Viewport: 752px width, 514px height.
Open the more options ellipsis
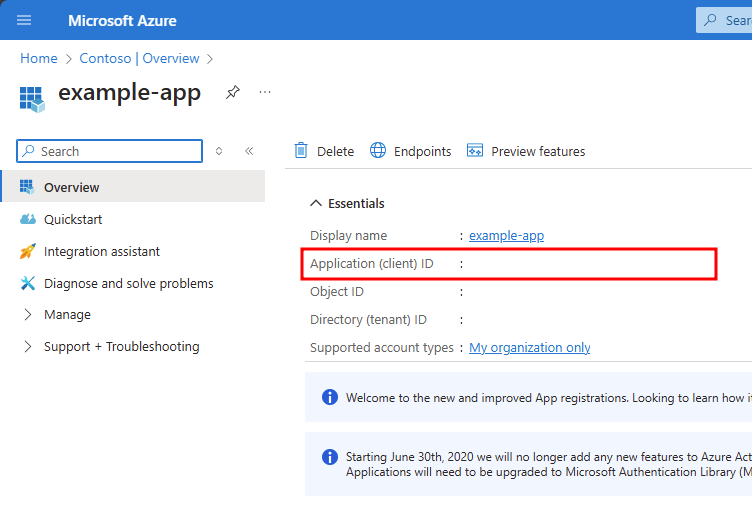(x=265, y=92)
